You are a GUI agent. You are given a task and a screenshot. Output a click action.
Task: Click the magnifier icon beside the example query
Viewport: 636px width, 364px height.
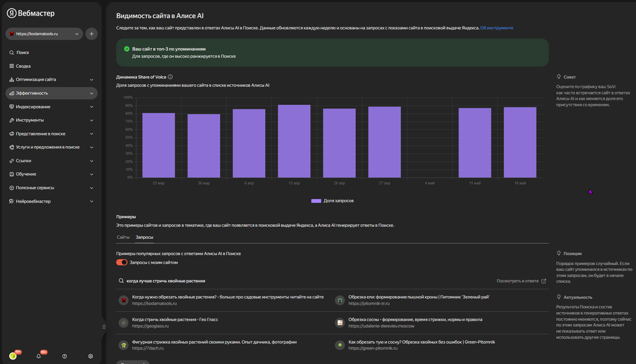pos(121,280)
